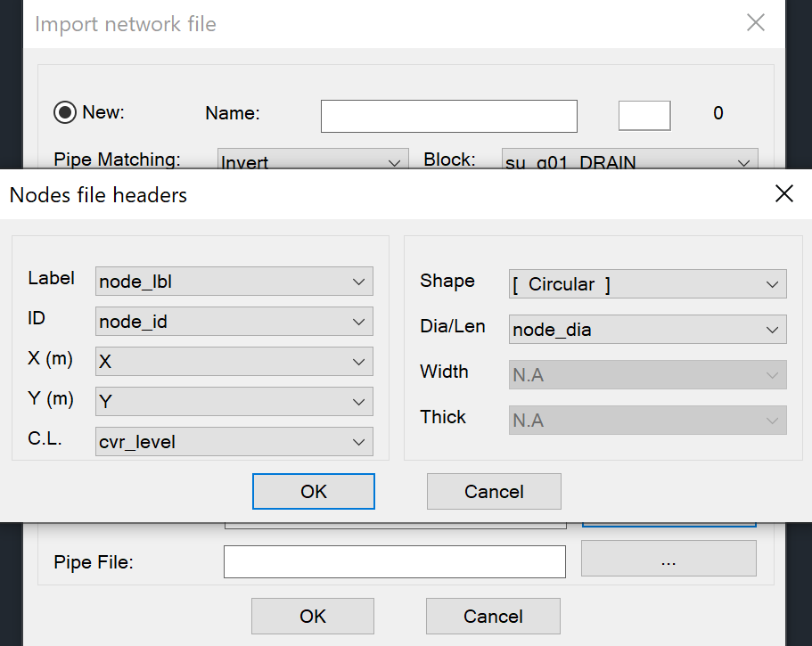This screenshot has height=646, width=812.
Task: Open the Dia/Len dropdown showing node_dia
Action: tap(648, 329)
